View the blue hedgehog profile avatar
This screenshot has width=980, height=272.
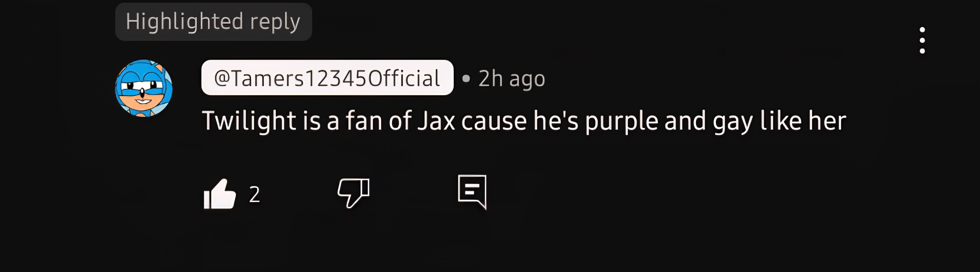coord(144,88)
